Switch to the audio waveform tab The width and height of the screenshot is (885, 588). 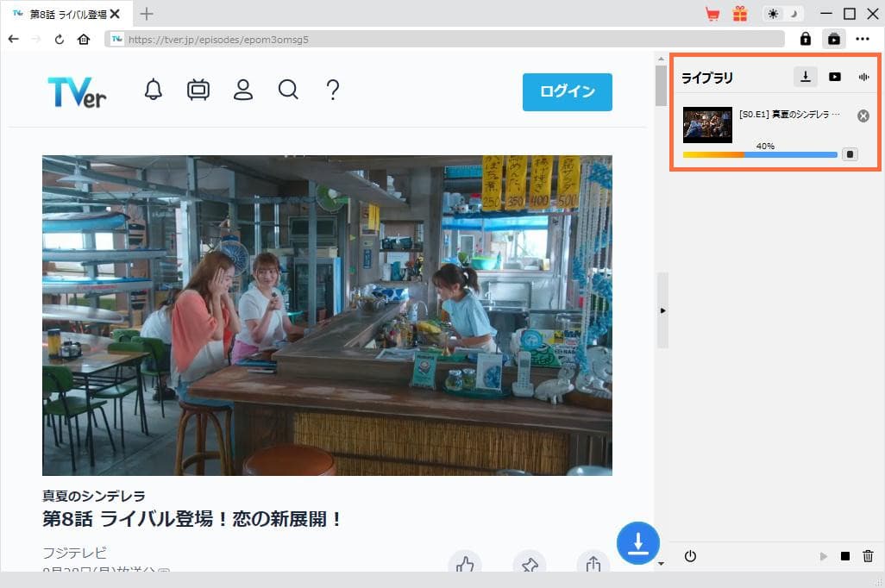(863, 77)
